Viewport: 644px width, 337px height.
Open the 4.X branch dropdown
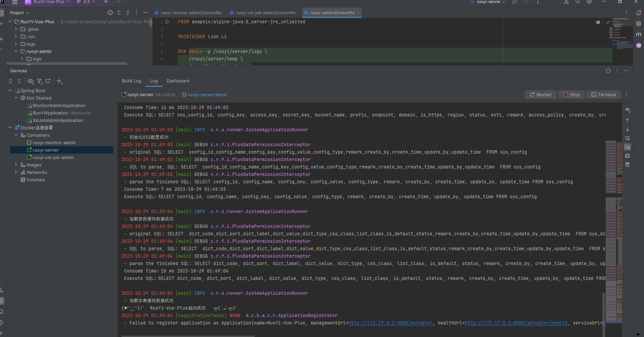pyautogui.click(x=86, y=2)
